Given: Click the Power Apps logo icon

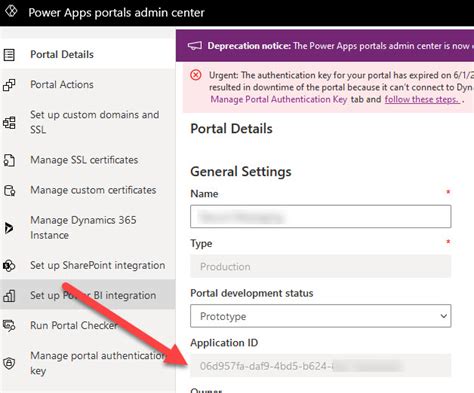Looking at the screenshot, I should 11,11.
